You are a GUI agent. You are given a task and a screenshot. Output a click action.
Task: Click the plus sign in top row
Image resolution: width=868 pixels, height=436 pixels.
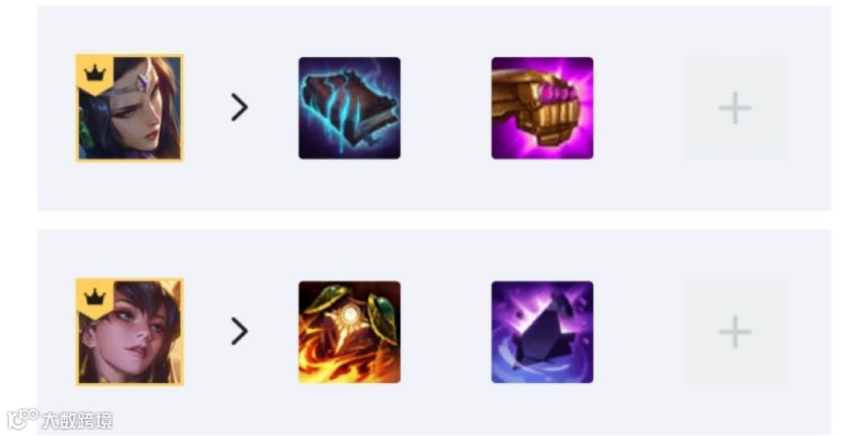(735, 108)
